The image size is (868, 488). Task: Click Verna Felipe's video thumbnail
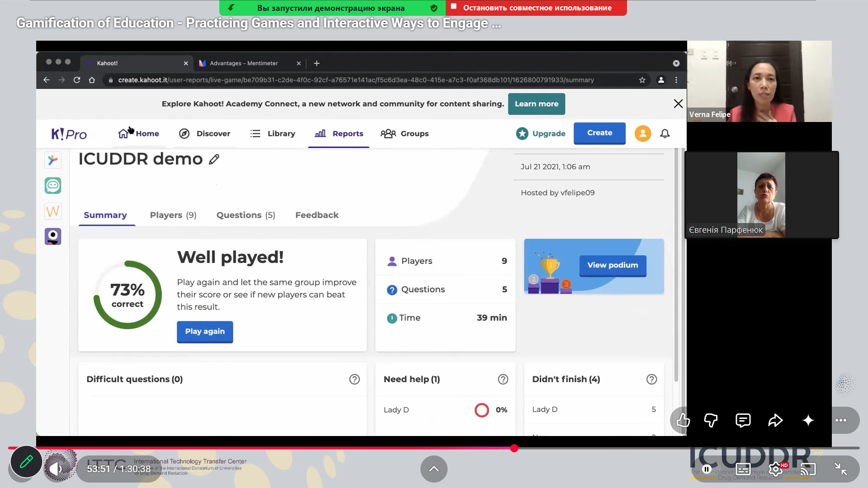click(759, 81)
